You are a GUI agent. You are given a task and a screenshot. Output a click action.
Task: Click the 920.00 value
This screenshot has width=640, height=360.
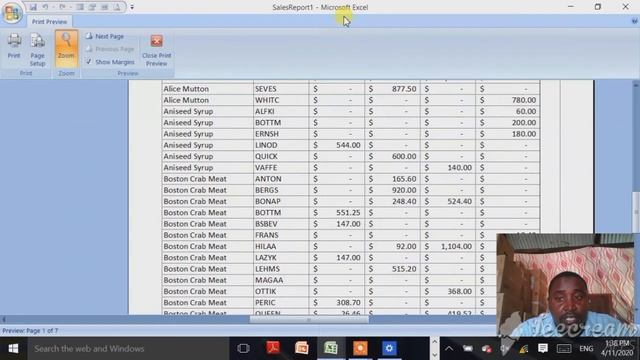(x=404, y=190)
